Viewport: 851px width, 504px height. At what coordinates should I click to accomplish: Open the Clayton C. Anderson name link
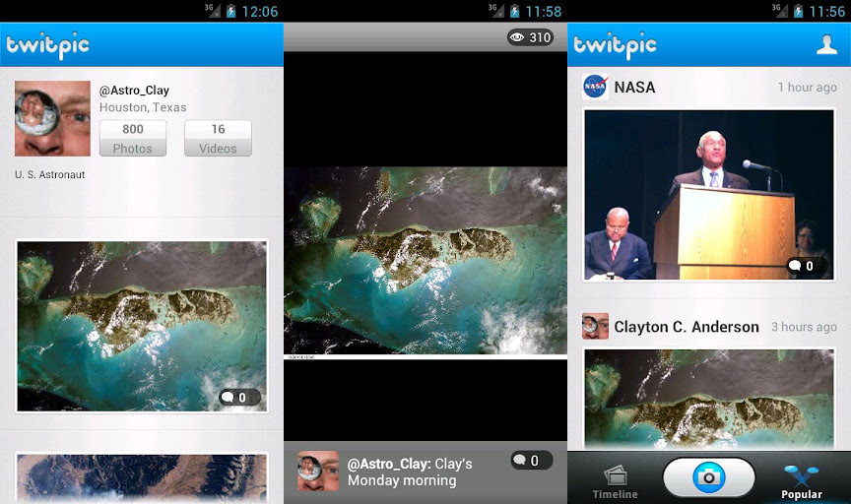click(686, 327)
